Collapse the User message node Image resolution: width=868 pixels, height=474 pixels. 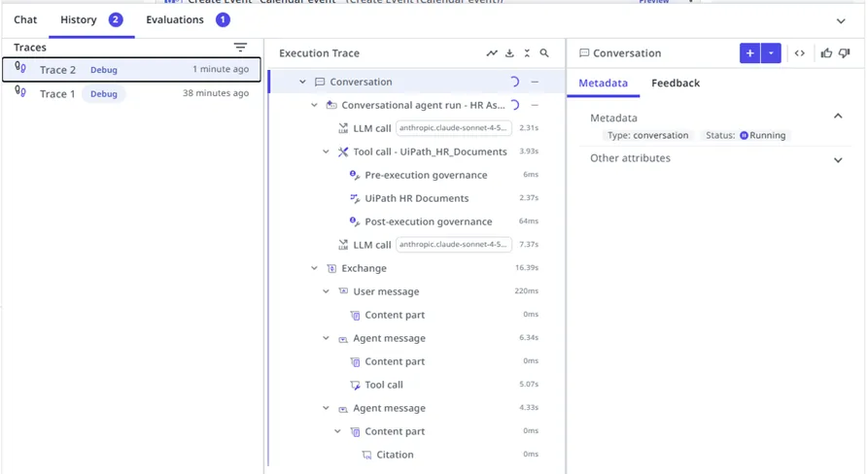326,291
